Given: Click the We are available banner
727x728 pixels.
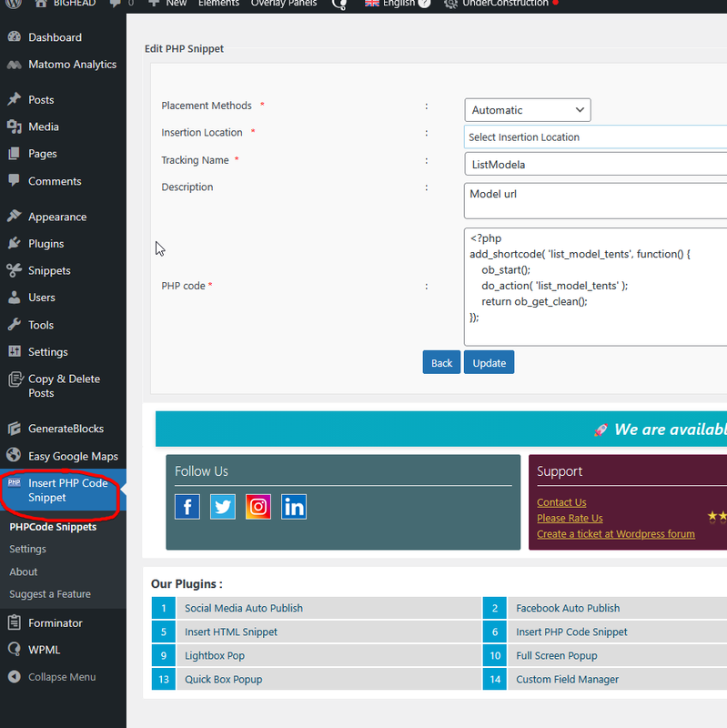Looking at the screenshot, I should (441, 429).
